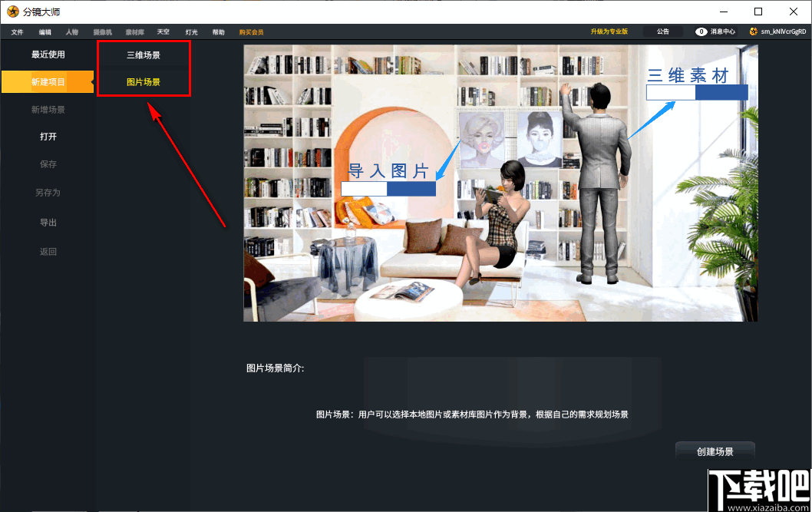812x512 pixels.
Task: Click 升级为专业版 upgrade link
Action: tap(609, 32)
